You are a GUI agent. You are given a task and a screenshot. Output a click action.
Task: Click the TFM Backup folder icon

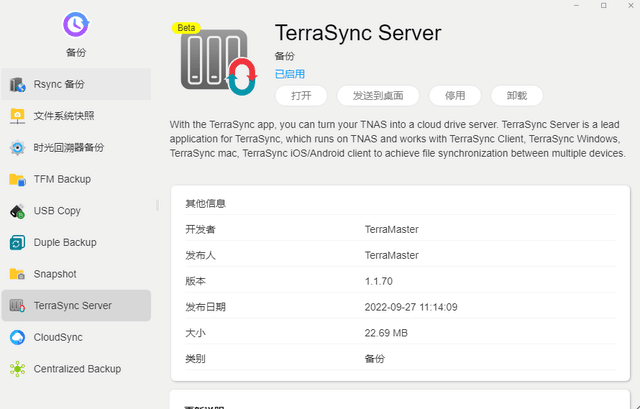[x=18, y=180]
